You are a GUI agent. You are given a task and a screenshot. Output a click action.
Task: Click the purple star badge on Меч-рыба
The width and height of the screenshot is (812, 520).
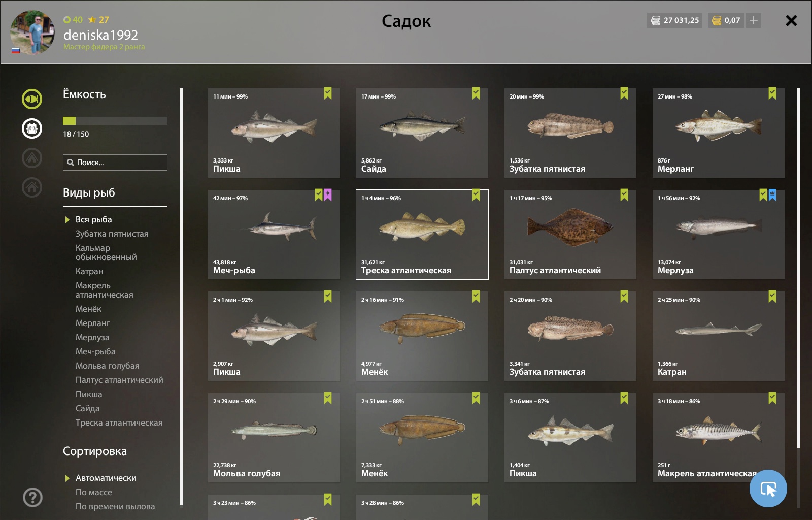coord(328,195)
